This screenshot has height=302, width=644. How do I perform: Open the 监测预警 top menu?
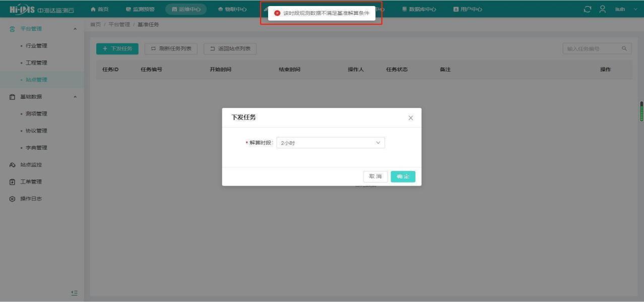pyautogui.click(x=140, y=9)
